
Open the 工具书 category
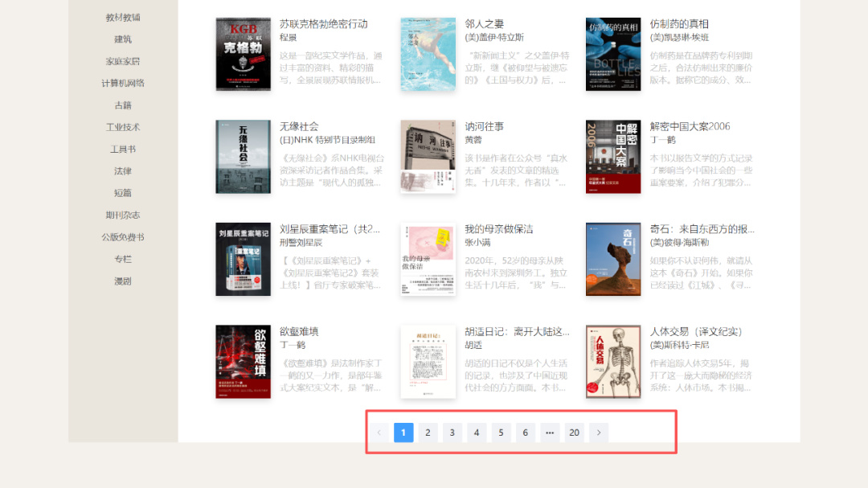[123, 149]
